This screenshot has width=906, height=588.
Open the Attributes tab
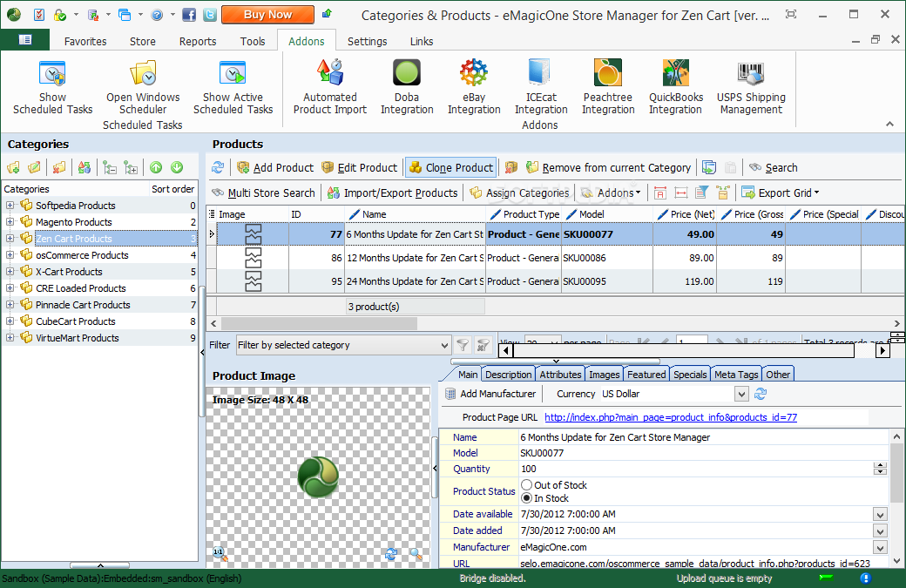point(560,375)
